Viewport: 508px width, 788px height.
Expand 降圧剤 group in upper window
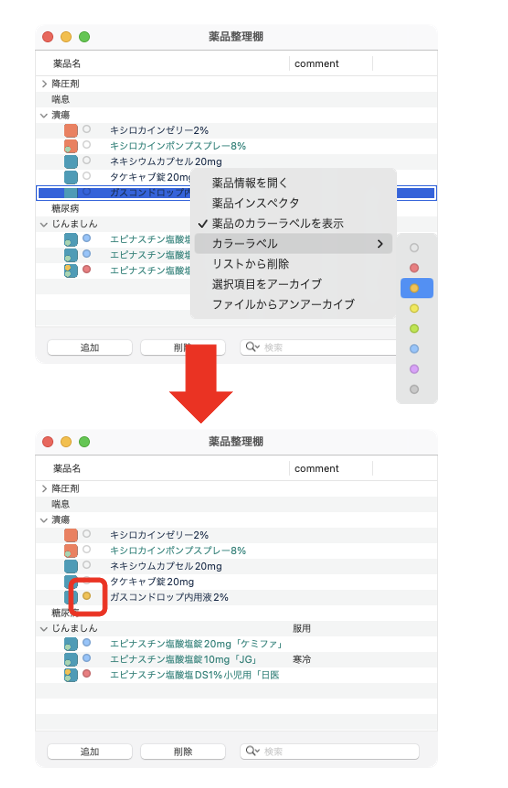tap(44, 84)
